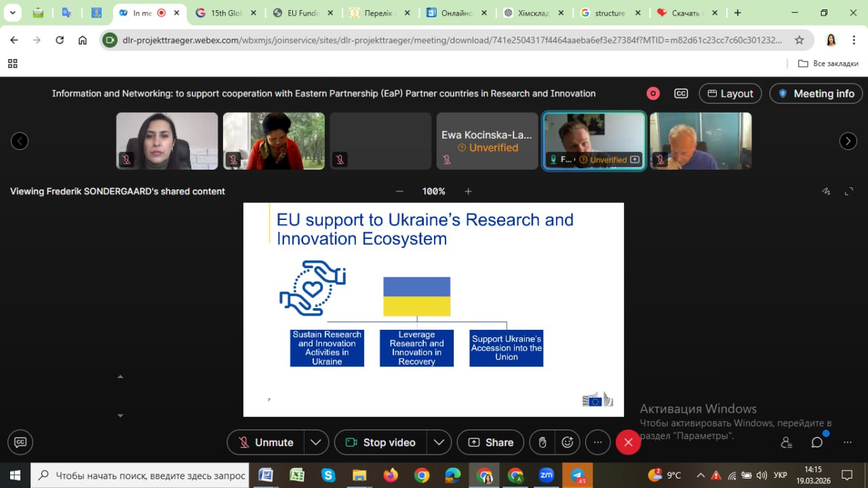Screen dimensions: 868x488
Task: Click the red recording indicator icon
Action: click(653, 94)
